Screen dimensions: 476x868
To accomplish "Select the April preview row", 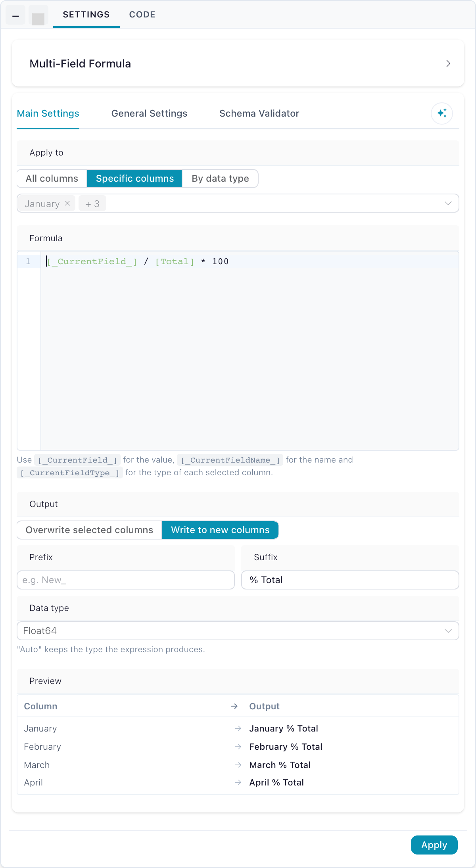I will pyautogui.click(x=238, y=782).
